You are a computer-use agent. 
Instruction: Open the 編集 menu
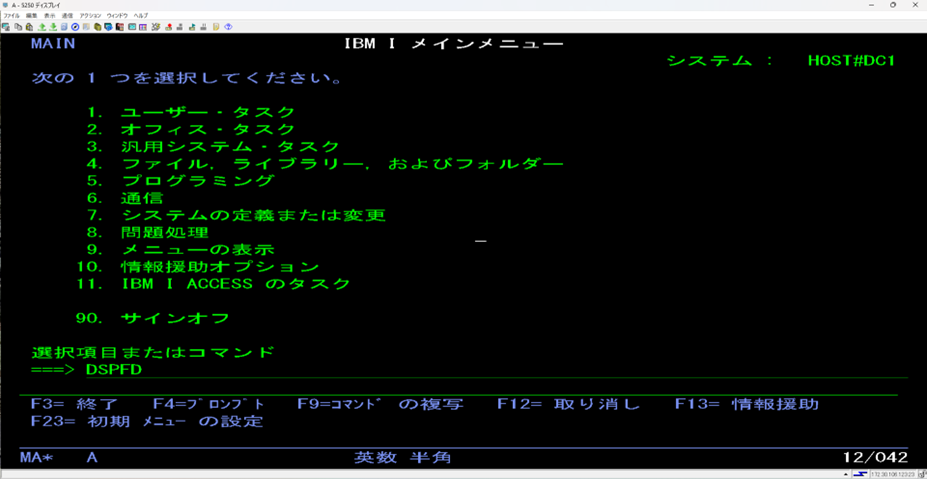[x=31, y=15]
